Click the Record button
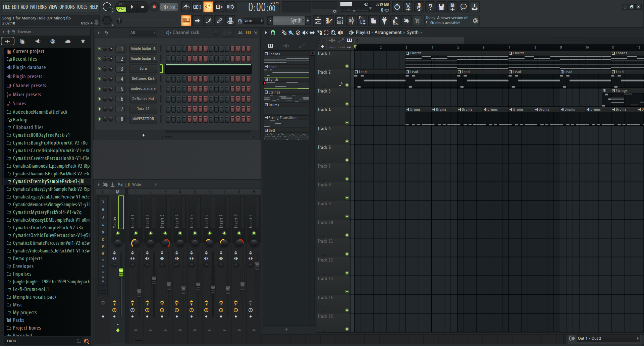Image resolution: width=644 pixels, height=346 pixels. 154,7
